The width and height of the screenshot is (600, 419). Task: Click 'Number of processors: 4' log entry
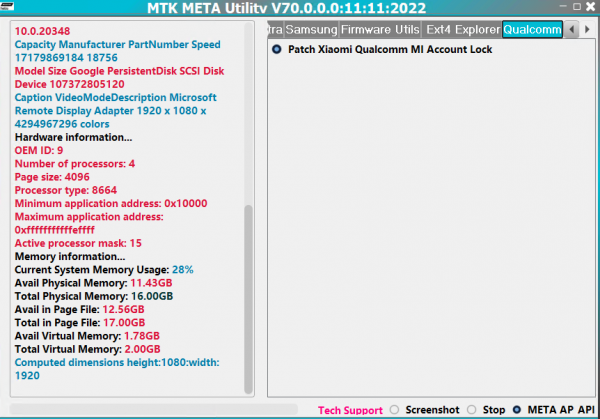click(x=75, y=164)
